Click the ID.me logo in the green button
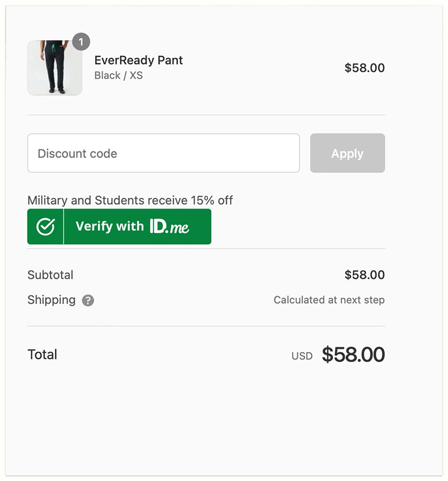This screenshot has width=448, height=481. (x=169, y=226)
